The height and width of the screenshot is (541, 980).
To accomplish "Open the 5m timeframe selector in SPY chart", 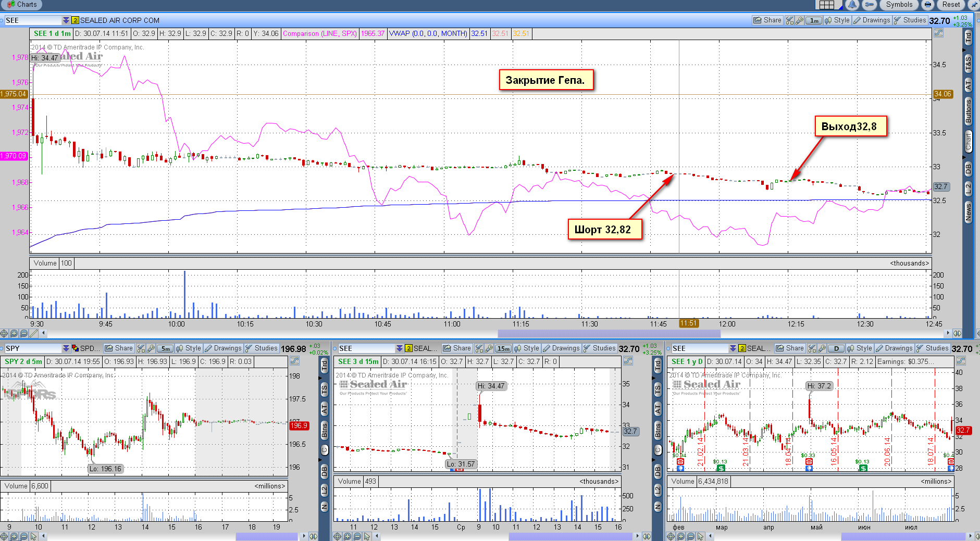I will click(165, 348).
